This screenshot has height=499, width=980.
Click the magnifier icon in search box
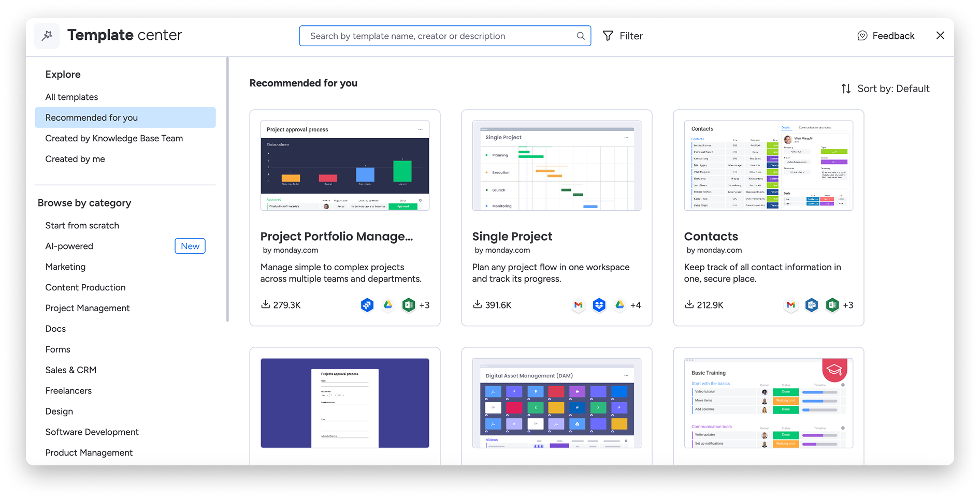coord(581,36)
